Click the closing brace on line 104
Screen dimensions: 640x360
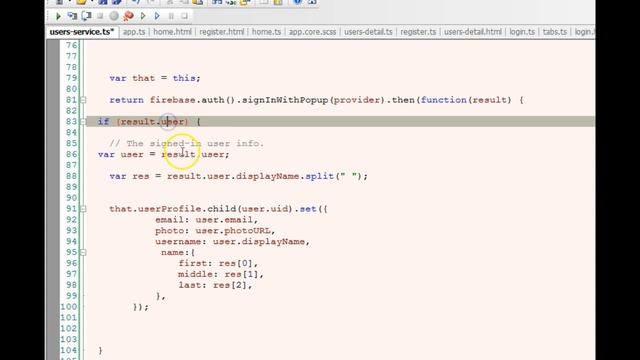(x=100, y=351)
